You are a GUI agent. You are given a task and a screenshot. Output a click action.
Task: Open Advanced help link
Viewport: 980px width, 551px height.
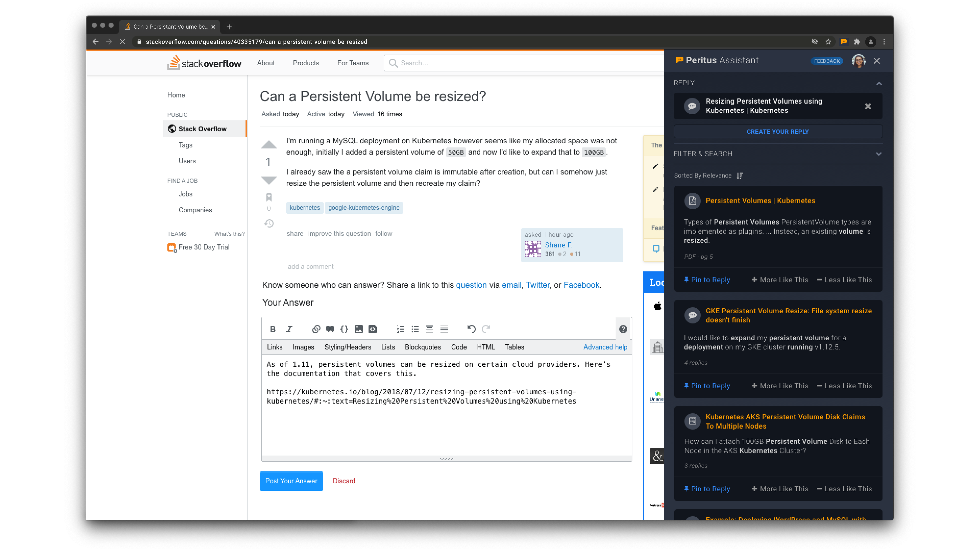(605, 347)
